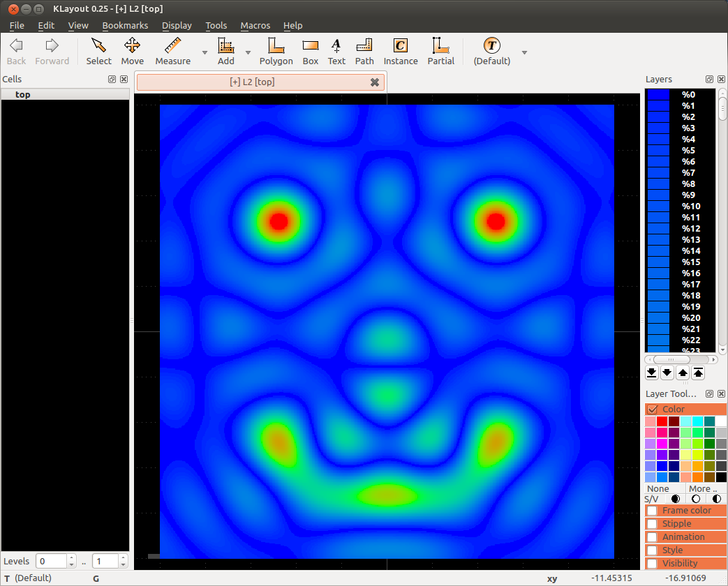Move selected layer to bottom of list

652,373
